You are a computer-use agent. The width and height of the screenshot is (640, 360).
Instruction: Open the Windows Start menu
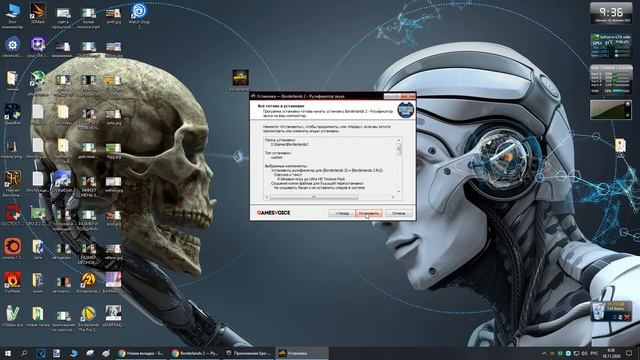click(7, 353)
